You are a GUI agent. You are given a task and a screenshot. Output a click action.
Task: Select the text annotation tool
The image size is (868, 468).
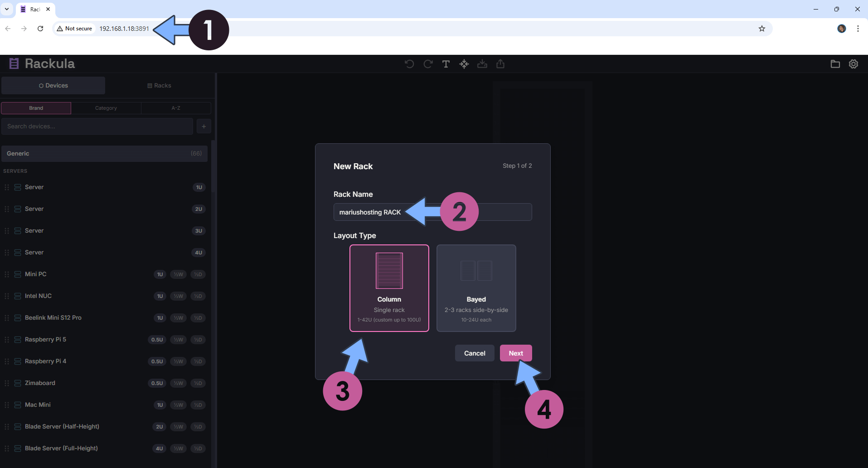coord(446,64)
